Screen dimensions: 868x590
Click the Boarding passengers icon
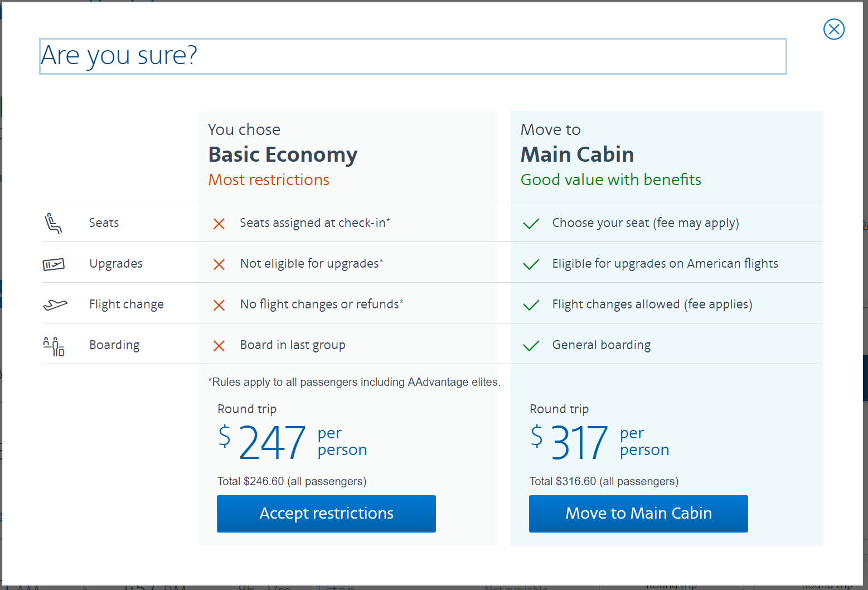(54, 346)
